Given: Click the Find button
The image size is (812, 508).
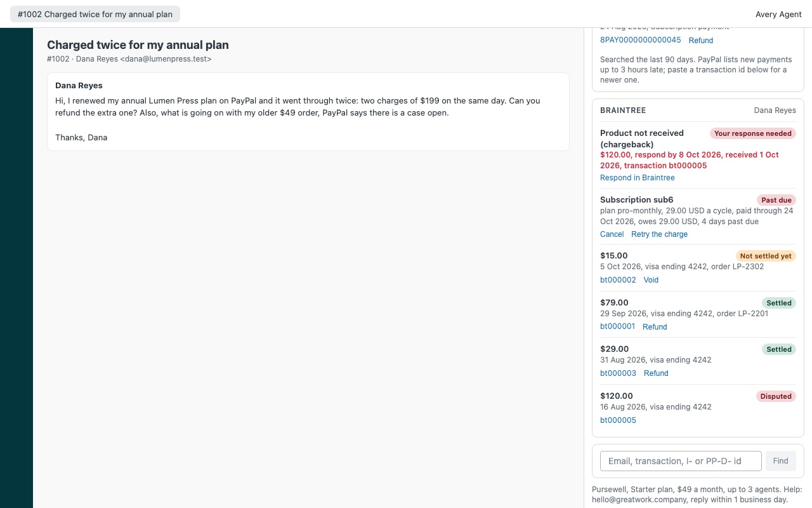Looking at the screenshot, I should click(780, 461).
